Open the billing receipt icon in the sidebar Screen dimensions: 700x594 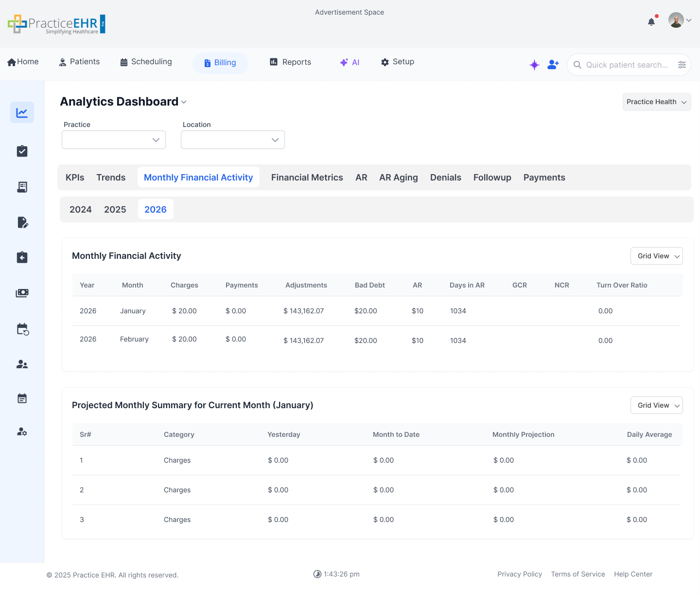click(22, 186)
